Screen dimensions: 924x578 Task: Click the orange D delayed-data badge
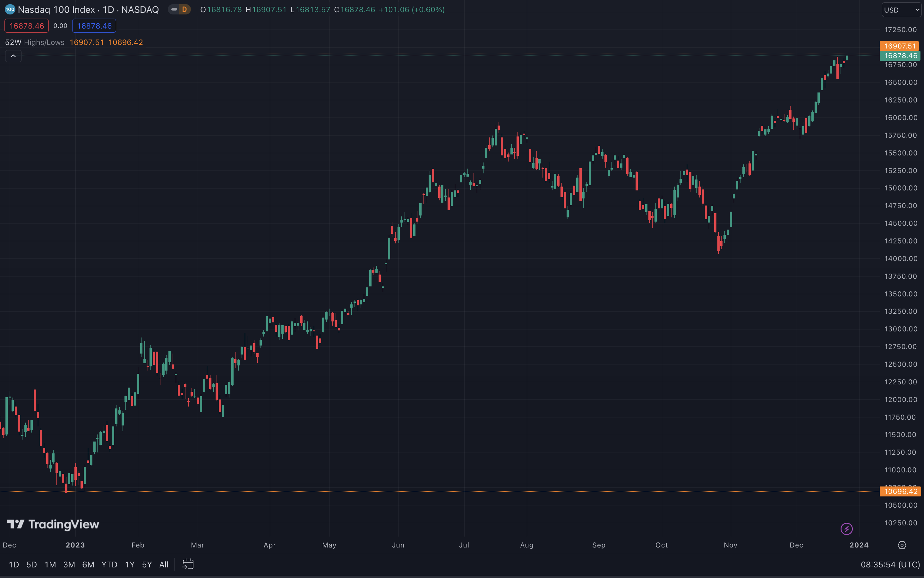(184, 10)
